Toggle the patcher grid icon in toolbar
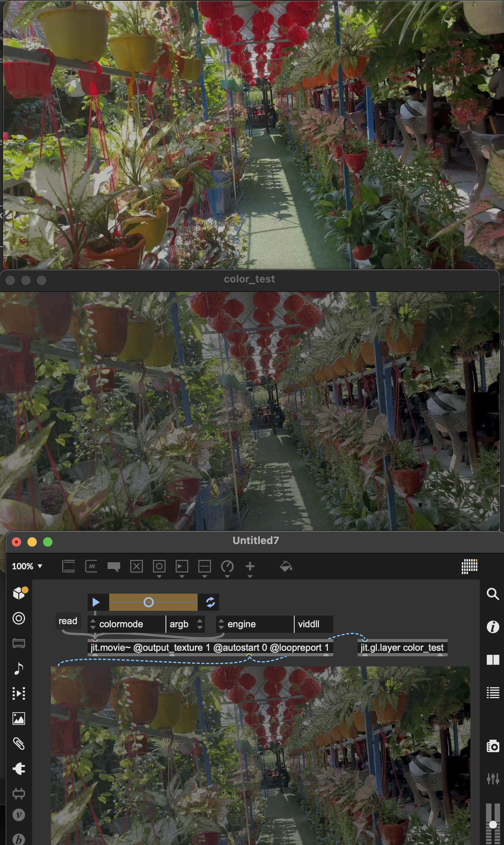This screenshot has width=504, height=845. tap(469, 566)
